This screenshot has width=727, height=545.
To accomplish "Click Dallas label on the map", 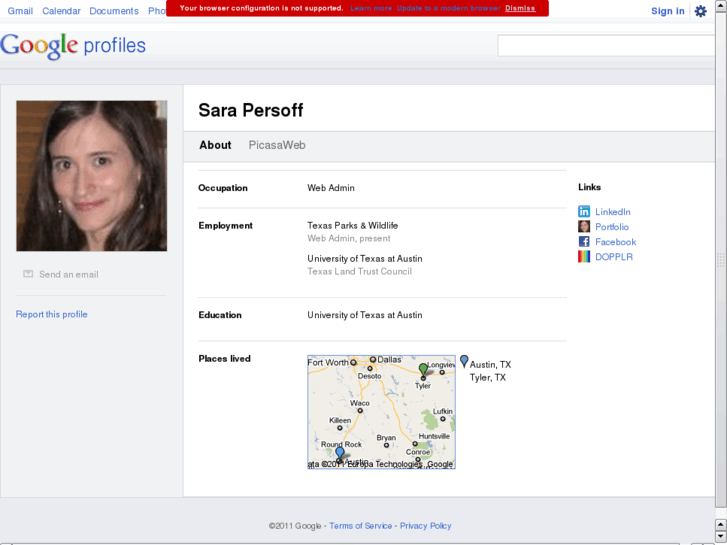I will (x=389, y=359).
